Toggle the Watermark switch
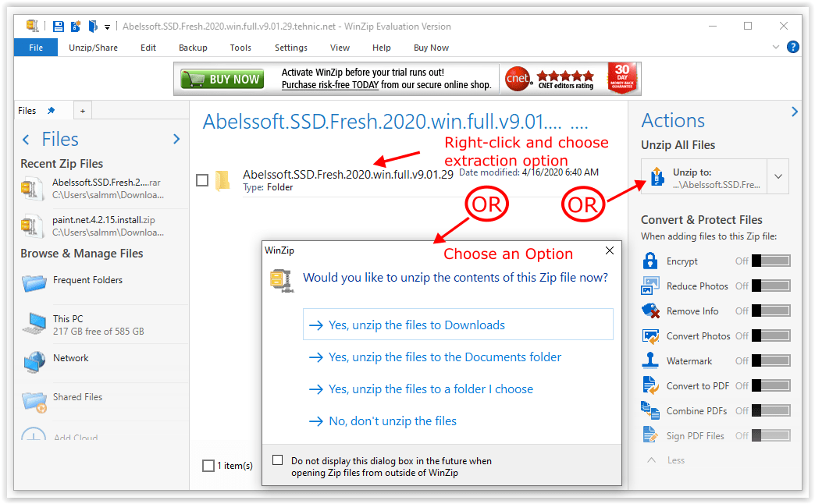 pyautogui.click(x=771, y=360)
